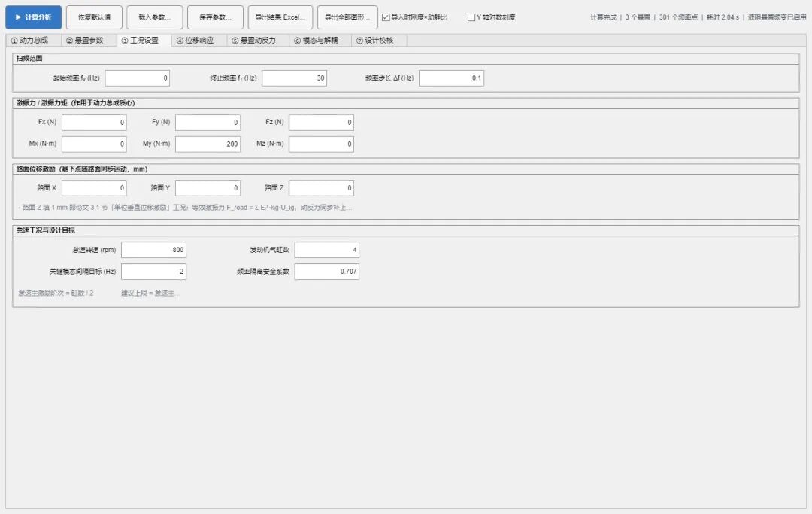The height and width of the screenshot is (514, 812).
Task: Click the 计算完成 status text
Action: click(603, 17)
